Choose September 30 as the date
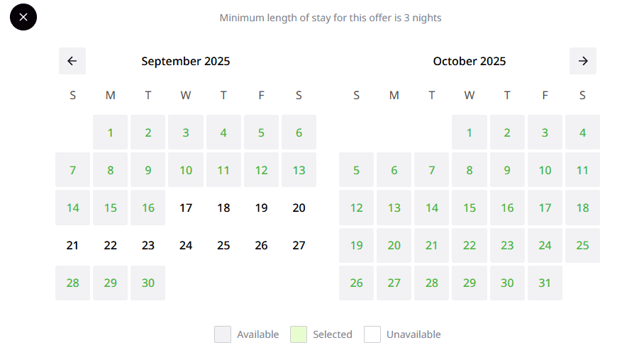 (148, 283)
